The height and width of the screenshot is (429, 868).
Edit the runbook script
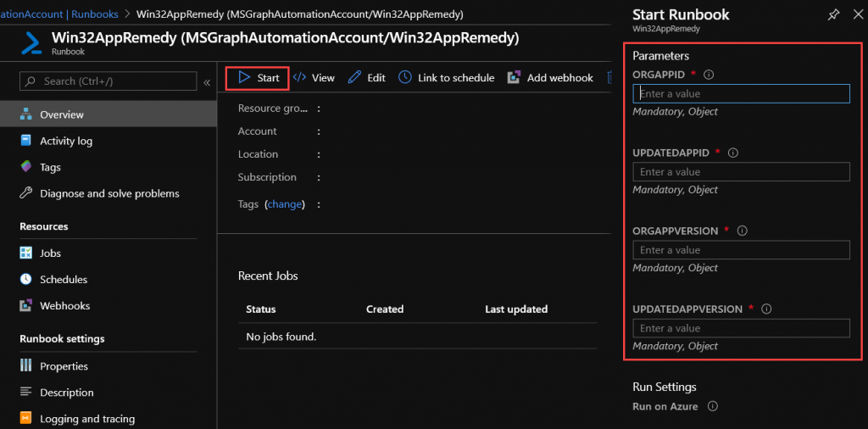[366, 78]
